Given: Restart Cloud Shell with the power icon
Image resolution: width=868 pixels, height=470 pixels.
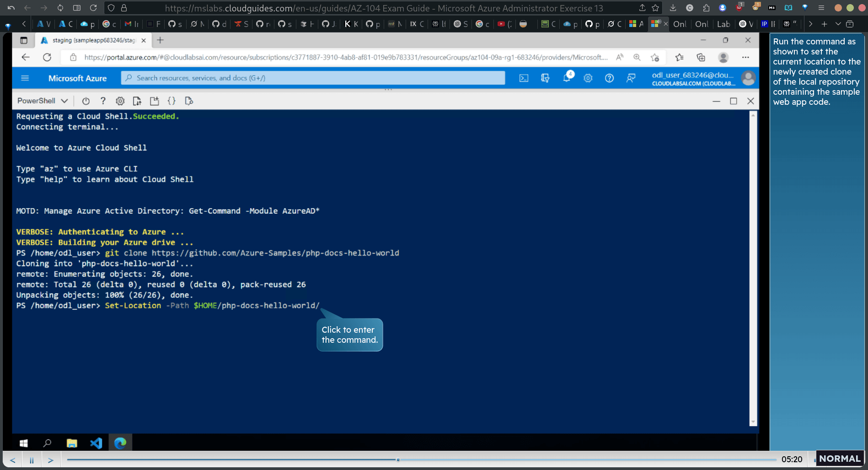Looking at the screenshot, I should point(86,101).
